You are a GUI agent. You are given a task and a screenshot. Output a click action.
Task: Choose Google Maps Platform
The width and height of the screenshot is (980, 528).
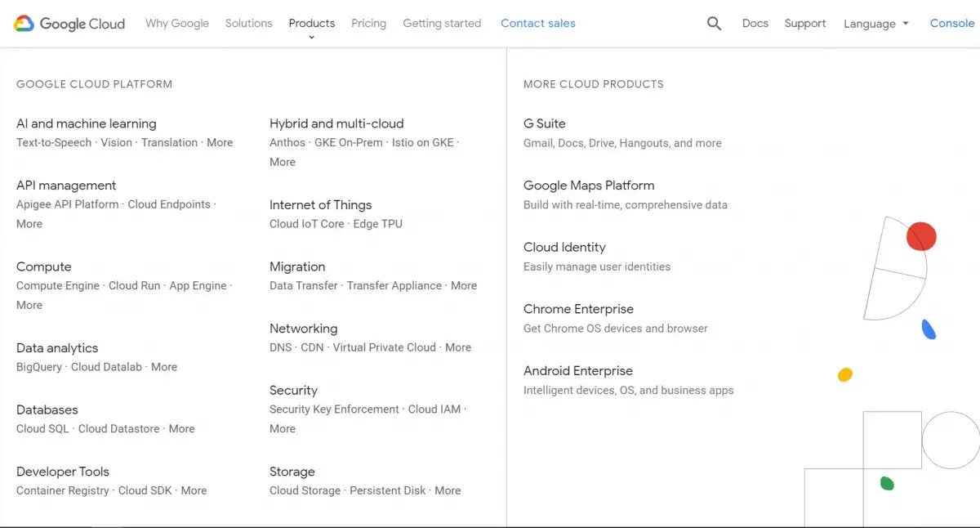[x=588, y=186]
